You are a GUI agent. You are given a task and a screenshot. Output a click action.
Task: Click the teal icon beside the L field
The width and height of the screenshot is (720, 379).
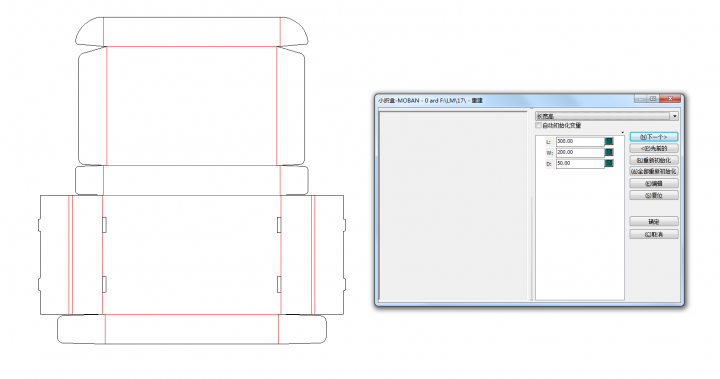click(609, 141)
